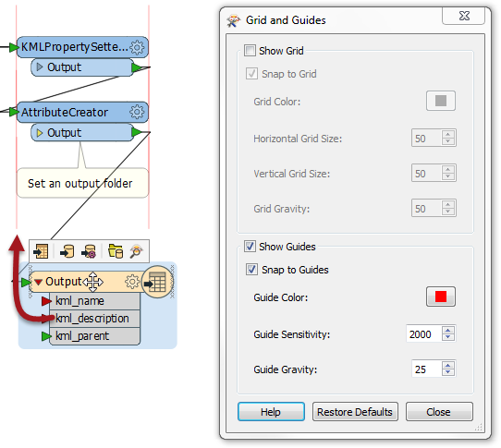Expand the AttributeCreator Output port arrow
Viewport: 501px width, 448px height.
coord(40,132)
